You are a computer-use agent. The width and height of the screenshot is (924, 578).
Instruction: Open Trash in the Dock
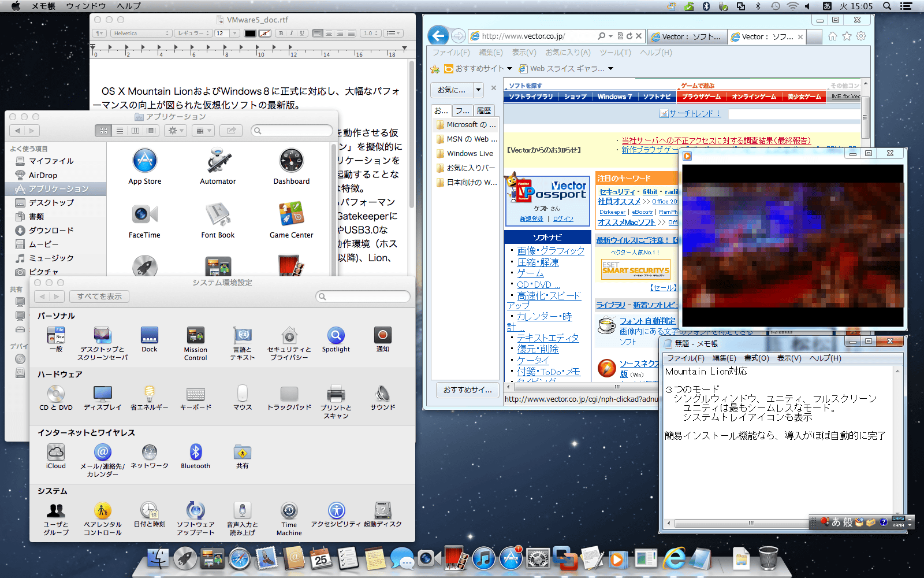coord(767,559)
